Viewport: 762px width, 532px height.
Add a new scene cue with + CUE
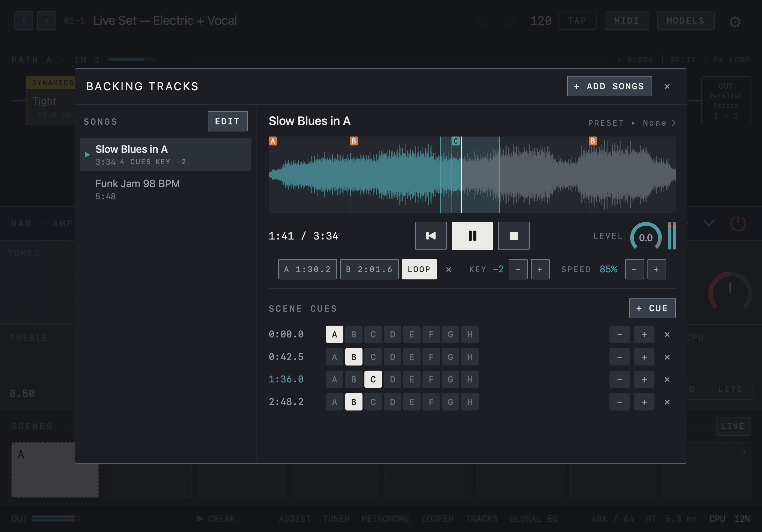pos(652,308)
